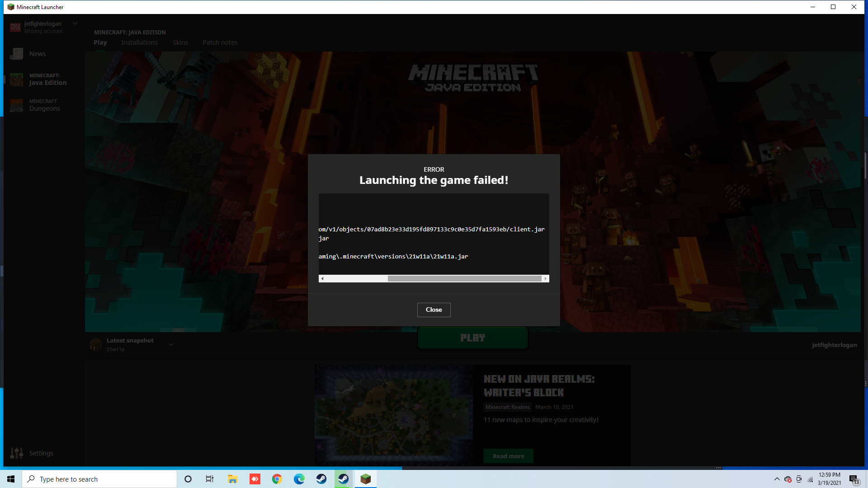Click the News sidebar icon

pyautogui.click(x=17, y=54)
